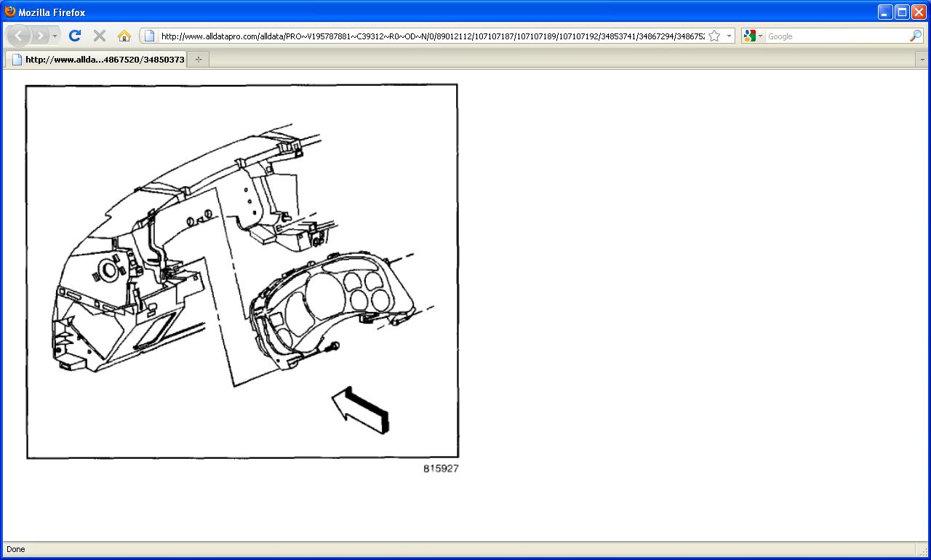The width and height of the screenshot is (931, 560).
Task: Click the search magnifying glass icon
Action: point(916,36)
